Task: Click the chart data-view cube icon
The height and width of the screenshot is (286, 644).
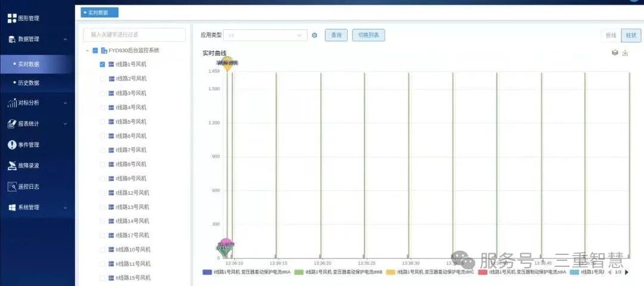Action: [x=615, y=53]
